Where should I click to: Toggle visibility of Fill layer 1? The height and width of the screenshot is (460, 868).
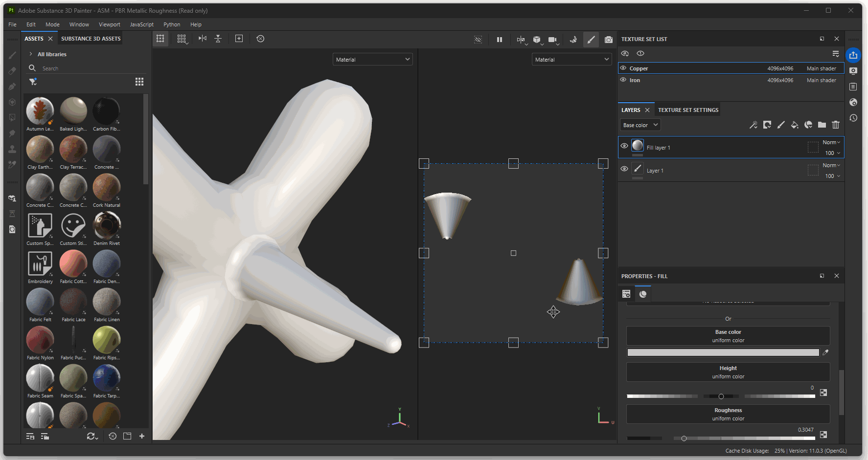(624, 146)
